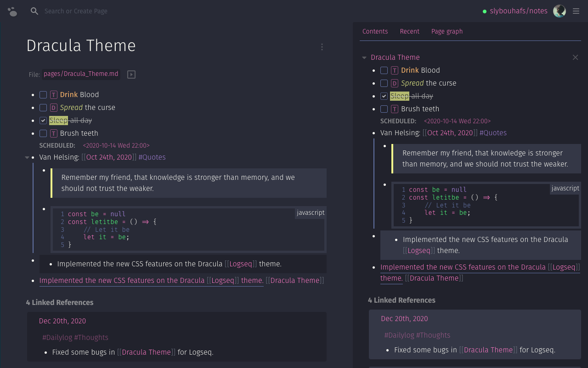The image size is (588, 368).
Task: Open #Thoughts tag in main page references
Action: (x=91, y=338)
